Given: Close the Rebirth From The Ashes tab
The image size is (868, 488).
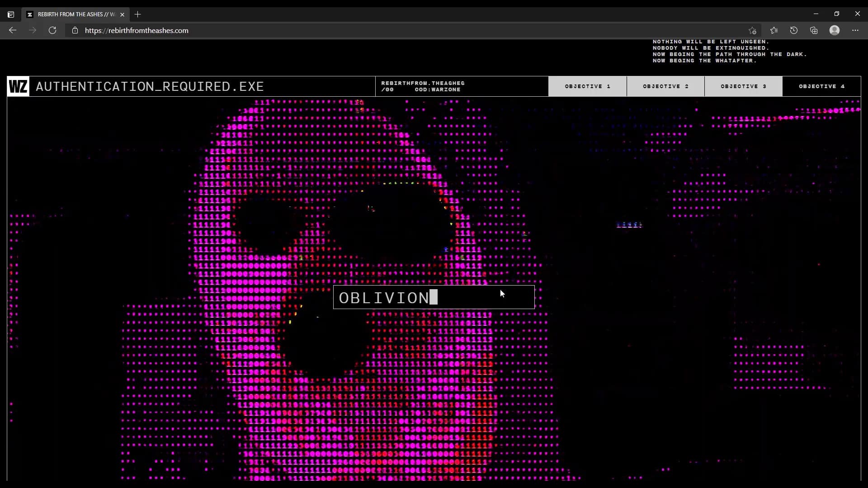Looking at the screenshot, I should [x=122, y=14].
